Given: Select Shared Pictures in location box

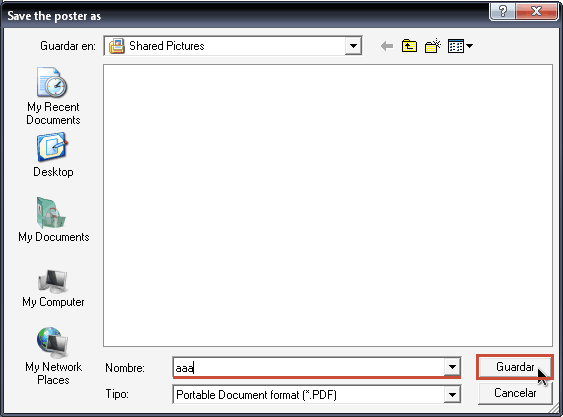Looking at the screenshot, I should [x=166, y=46].
